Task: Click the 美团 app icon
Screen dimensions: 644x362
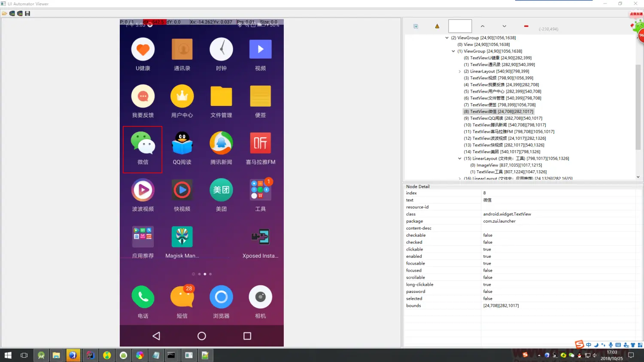Action: click(221, 190)
